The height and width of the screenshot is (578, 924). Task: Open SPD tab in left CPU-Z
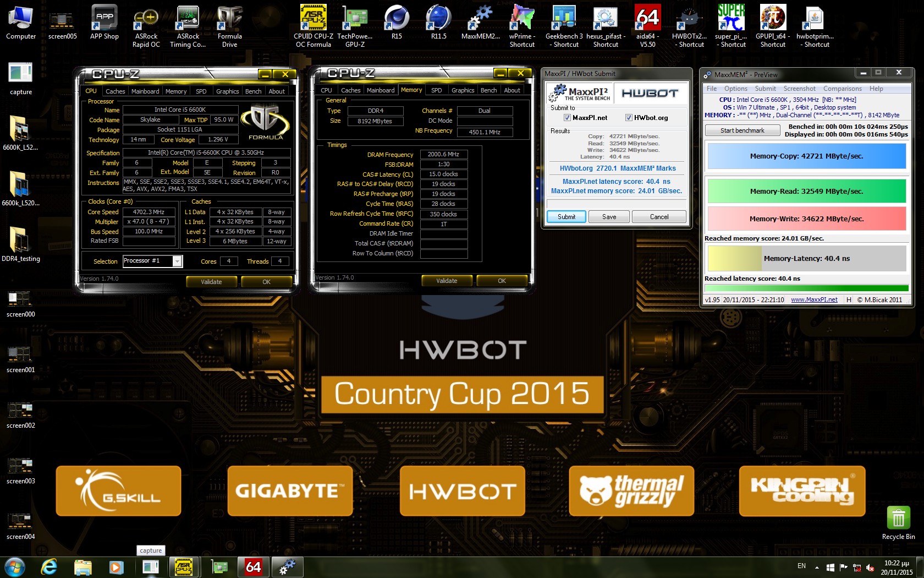click(x=201, y=91)
